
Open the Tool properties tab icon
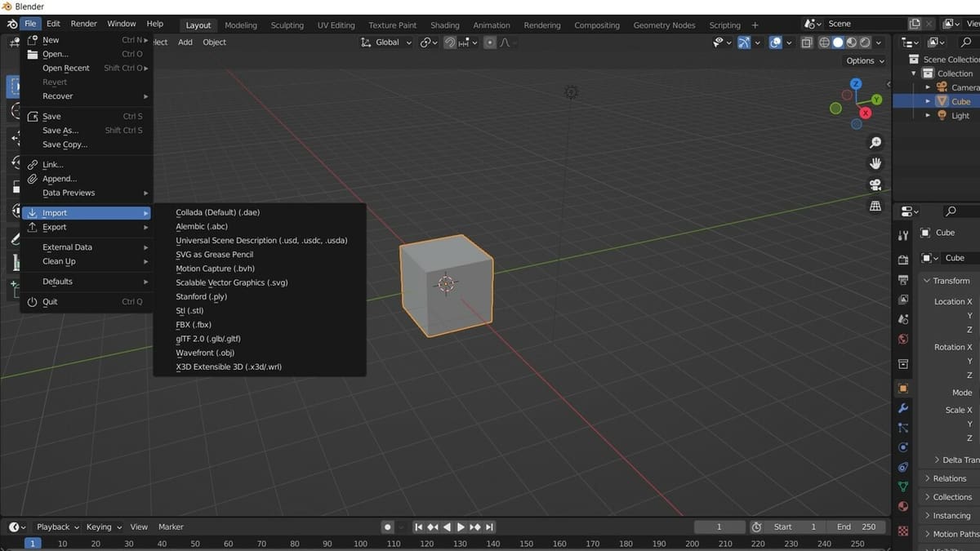902,235
